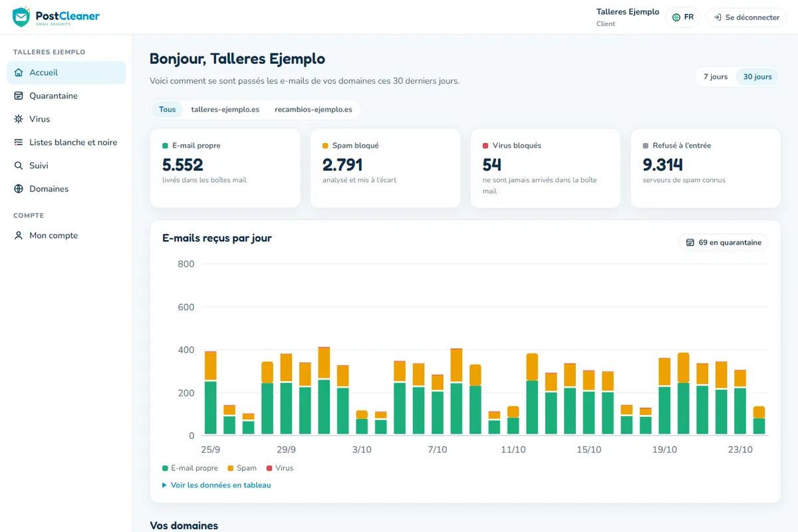Open Domaines in the sidebar

tap(66, 189)
